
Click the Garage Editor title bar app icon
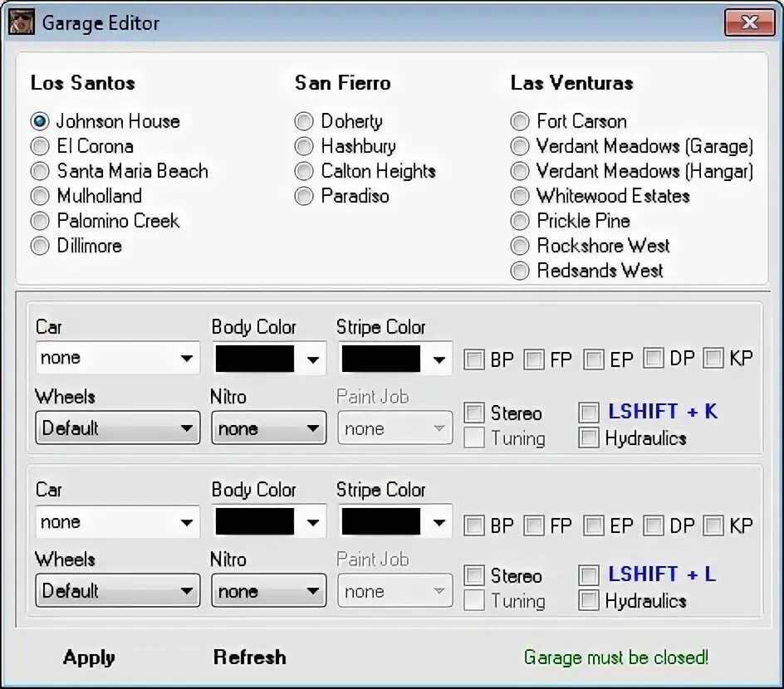coord(22,22)
